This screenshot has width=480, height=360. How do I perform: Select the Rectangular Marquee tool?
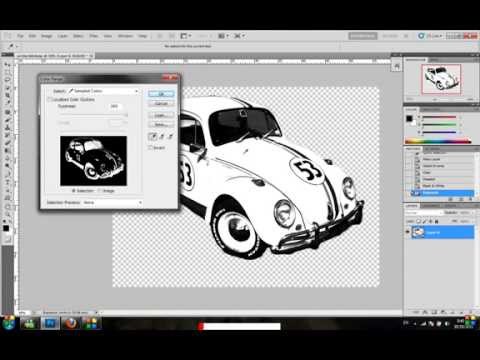click(8, 72)
